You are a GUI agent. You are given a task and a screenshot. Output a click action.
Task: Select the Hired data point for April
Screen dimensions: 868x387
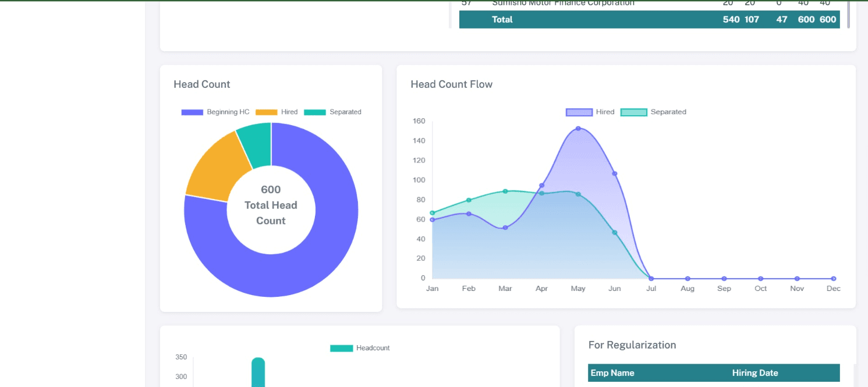click(x=542, y=186)
